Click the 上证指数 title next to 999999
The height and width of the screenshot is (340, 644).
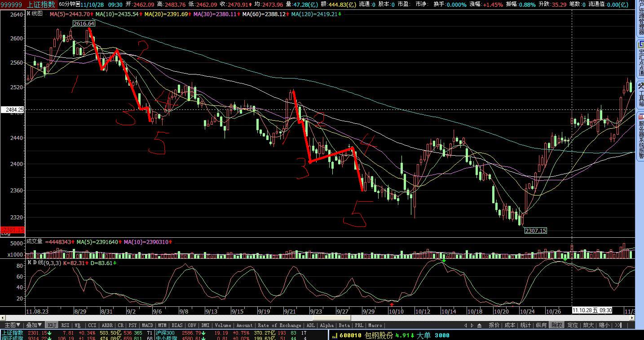[41, 4]
